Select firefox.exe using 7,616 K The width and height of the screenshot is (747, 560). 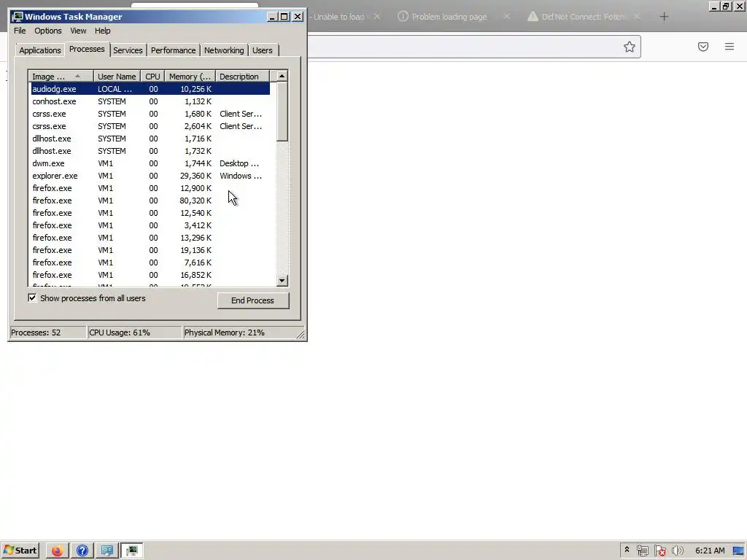pos(150,262)
